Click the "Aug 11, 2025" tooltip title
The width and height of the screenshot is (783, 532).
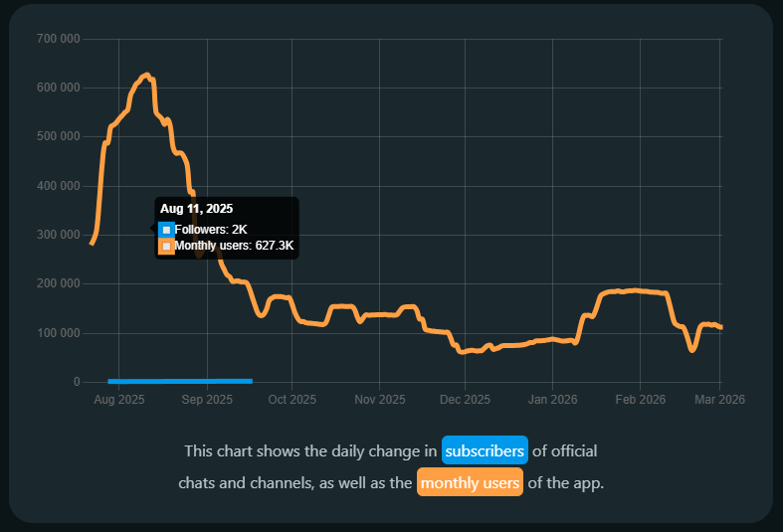click(196, 209)
